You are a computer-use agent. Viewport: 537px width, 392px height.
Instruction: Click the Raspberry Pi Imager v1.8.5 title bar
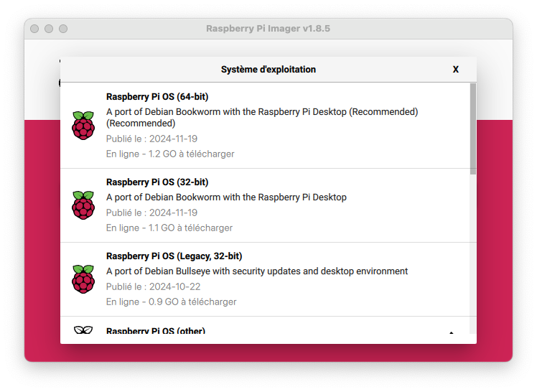pos(268,29)
